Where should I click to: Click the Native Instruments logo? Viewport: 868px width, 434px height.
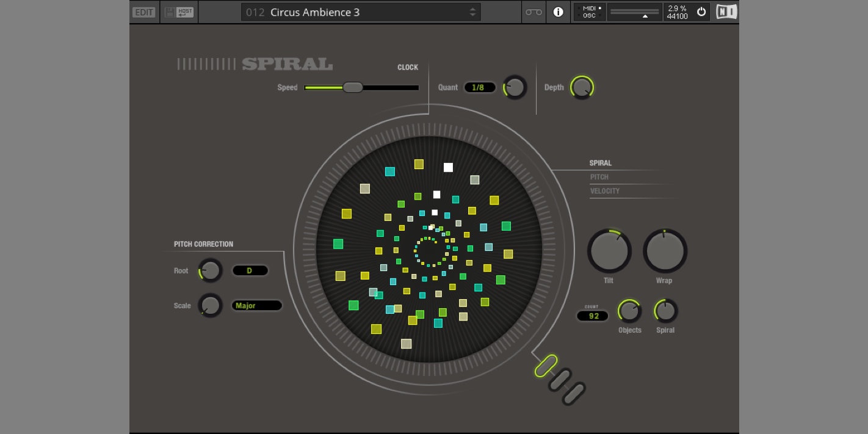click(x=726, y=12)
